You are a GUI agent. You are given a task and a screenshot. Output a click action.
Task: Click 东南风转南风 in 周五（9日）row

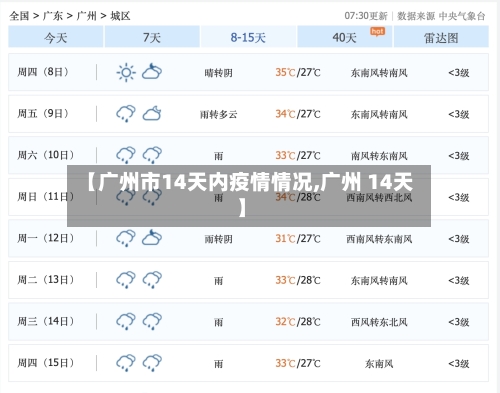(x=379, y=114)
